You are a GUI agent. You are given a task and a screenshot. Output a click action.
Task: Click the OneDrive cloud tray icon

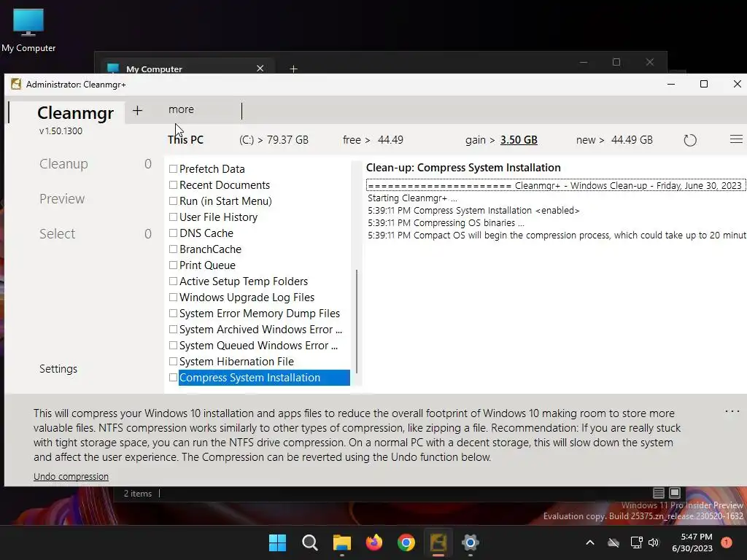coord(614,542)
